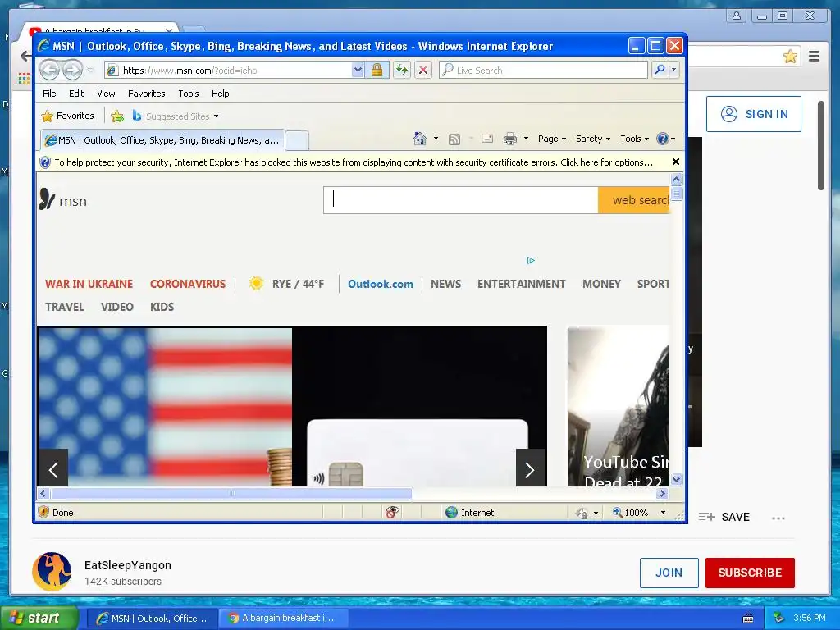
Task: Click the security lock icon in address bar
Action: pos(377,70)
